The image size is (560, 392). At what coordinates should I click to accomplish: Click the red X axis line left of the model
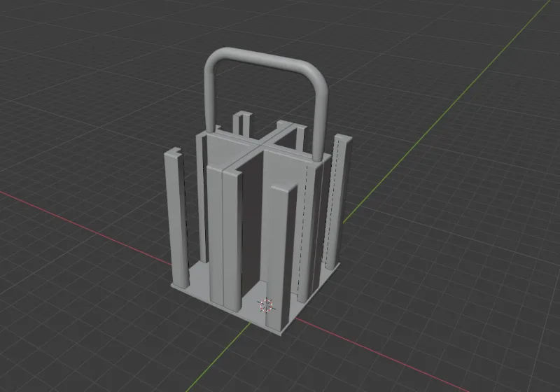(85, 227)
